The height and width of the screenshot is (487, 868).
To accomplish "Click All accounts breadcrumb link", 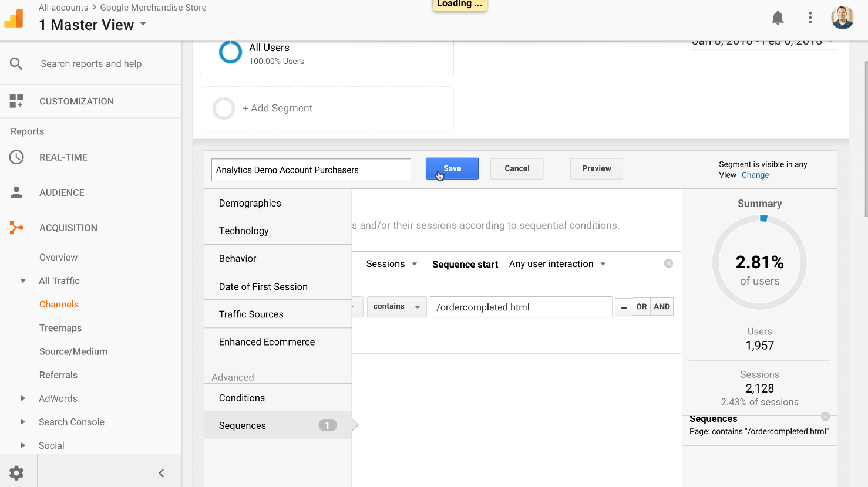I will (x=63, y=8).
